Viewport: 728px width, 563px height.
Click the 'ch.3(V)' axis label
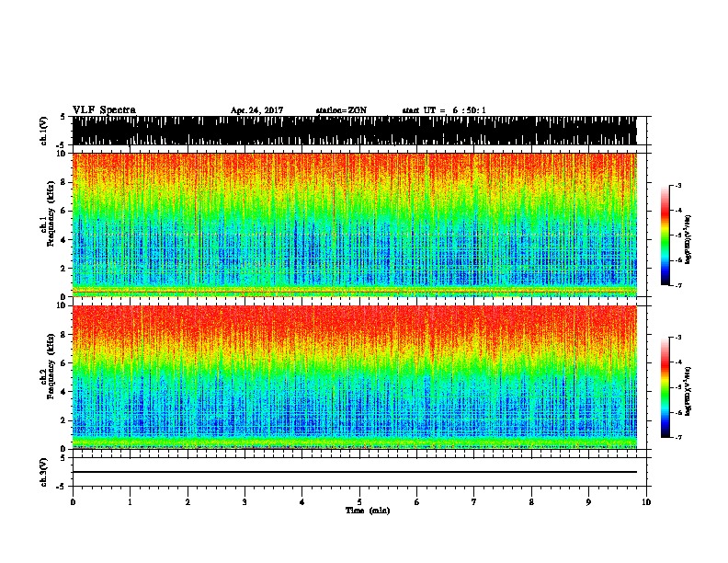click(x=44, y=473)
